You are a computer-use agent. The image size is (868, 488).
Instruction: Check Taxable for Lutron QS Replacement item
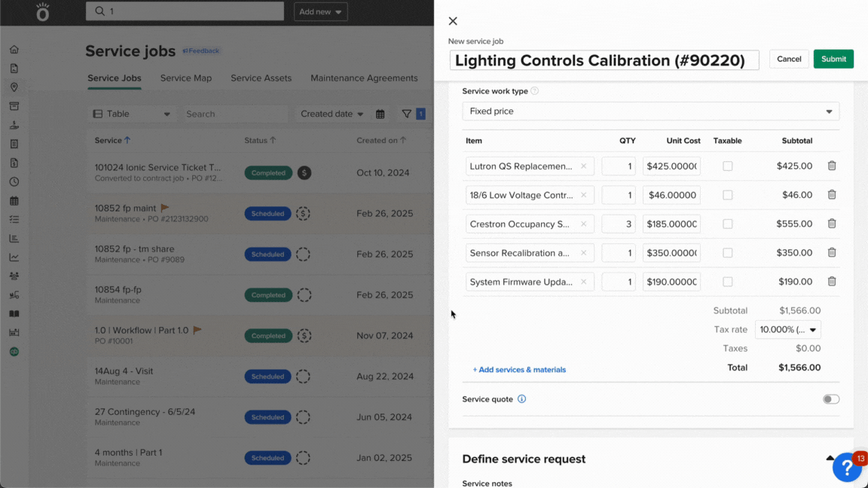727,166
